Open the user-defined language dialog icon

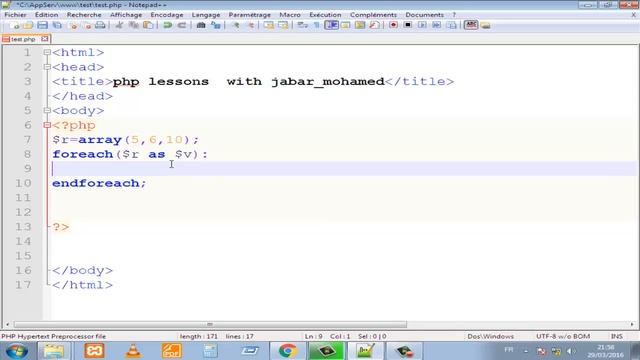click(x=345, y=25)
